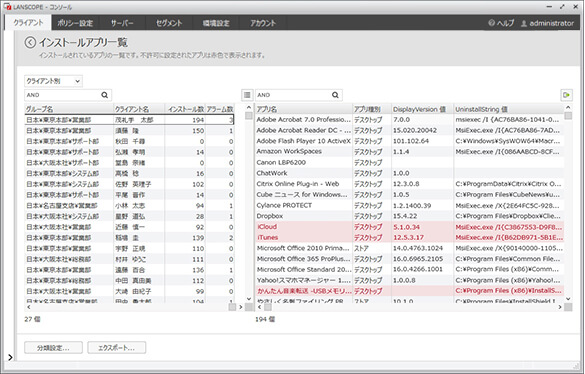
Task: Click the magnifier icon in the client search box
Action: (x=104, y=95)
